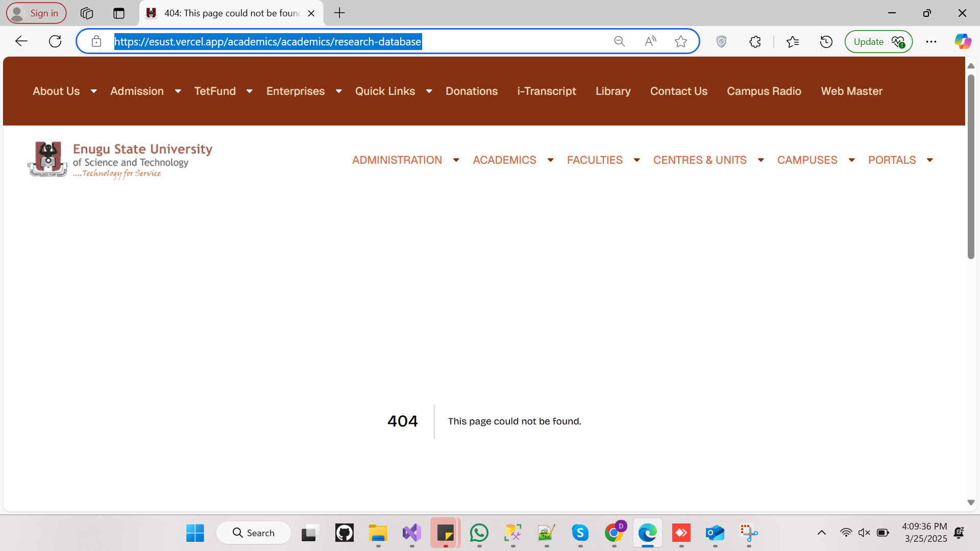Open Read aloud icon in address bar

click(650, 41)
